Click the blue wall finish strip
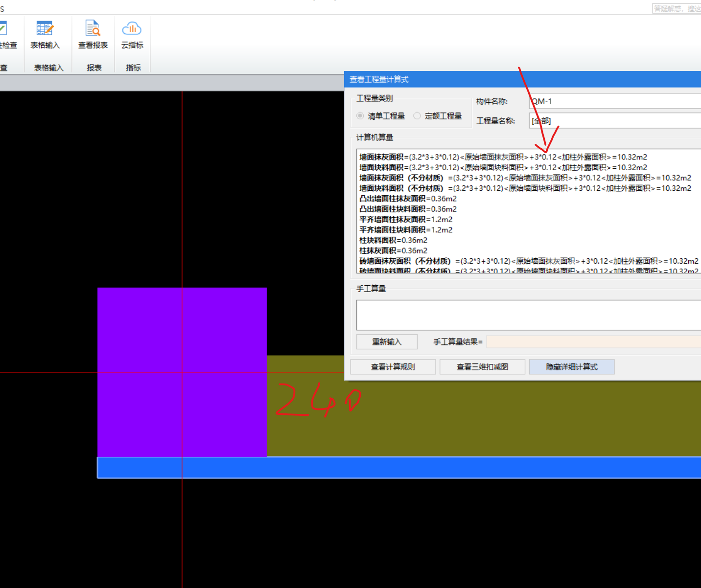The height and width of the screenshot is (588, 701). point(399,468)
